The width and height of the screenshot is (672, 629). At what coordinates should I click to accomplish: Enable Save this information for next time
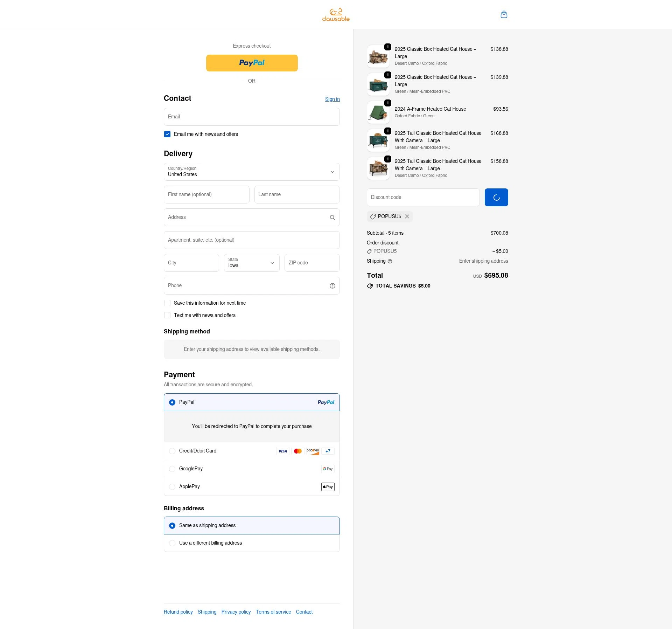(x=167, y=303)
